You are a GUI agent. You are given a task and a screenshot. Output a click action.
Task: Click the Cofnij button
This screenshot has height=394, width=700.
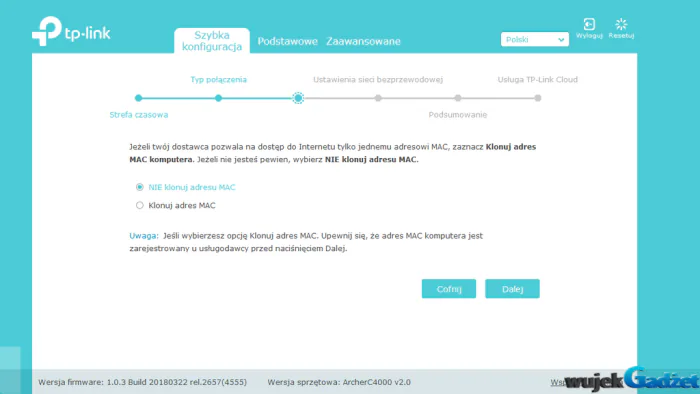point(449,289)
